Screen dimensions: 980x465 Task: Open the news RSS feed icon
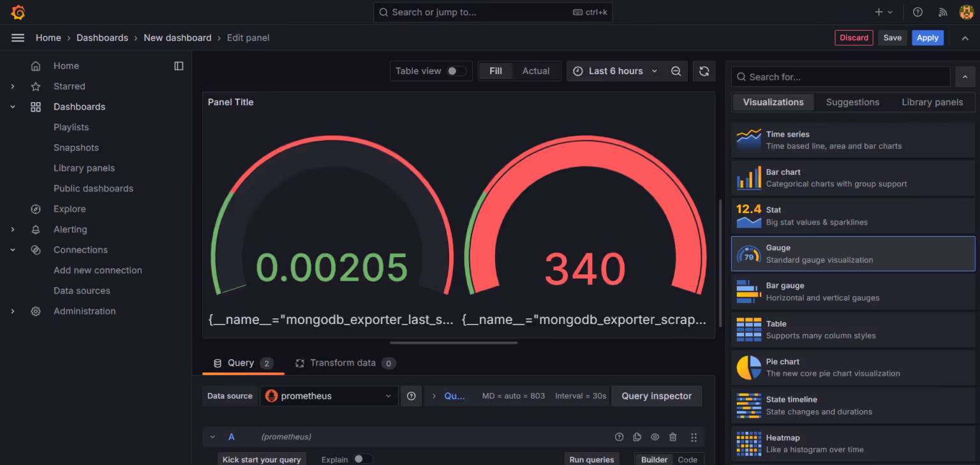[x=942, y=12]
